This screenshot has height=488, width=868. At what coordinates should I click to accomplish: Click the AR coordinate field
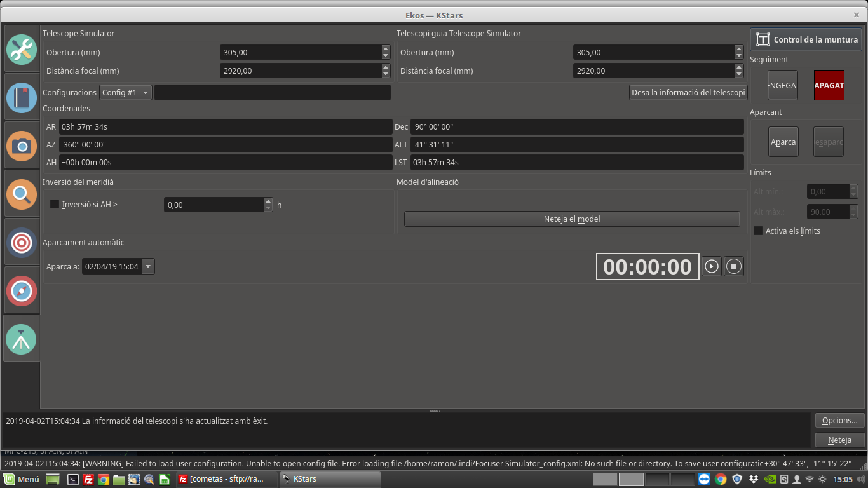click(x=226, y=127)
